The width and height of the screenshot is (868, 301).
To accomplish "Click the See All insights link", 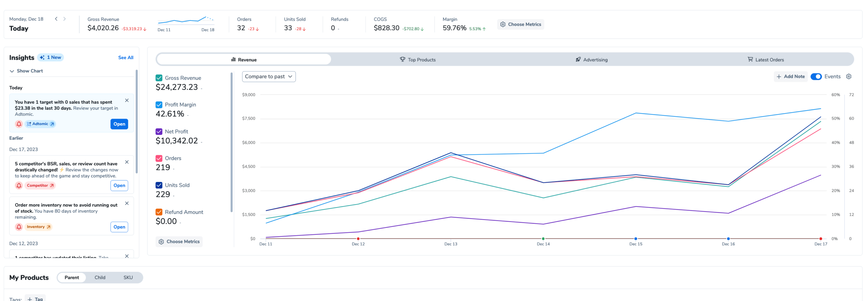I will point(125,58).
